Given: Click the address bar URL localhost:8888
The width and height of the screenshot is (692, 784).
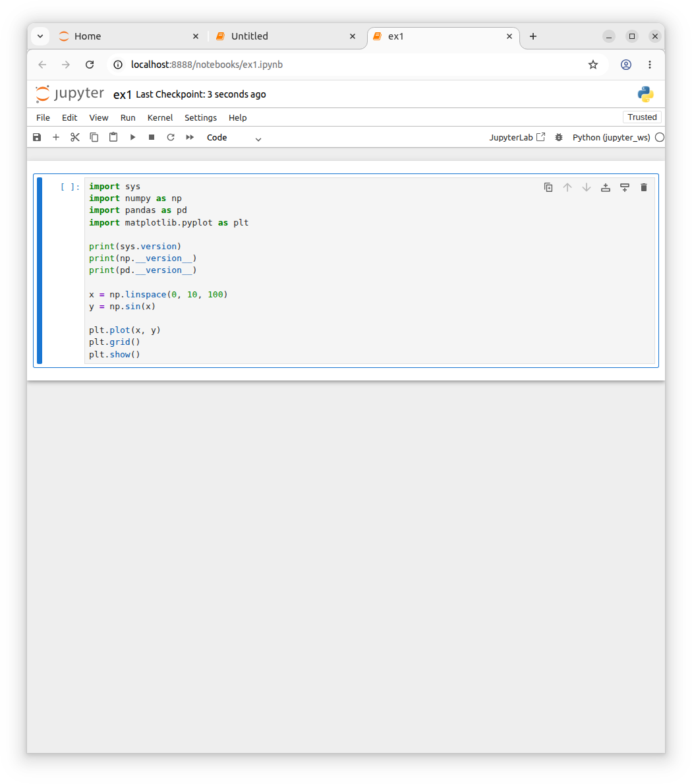Looking at the screenshot, I should [207, 65].
